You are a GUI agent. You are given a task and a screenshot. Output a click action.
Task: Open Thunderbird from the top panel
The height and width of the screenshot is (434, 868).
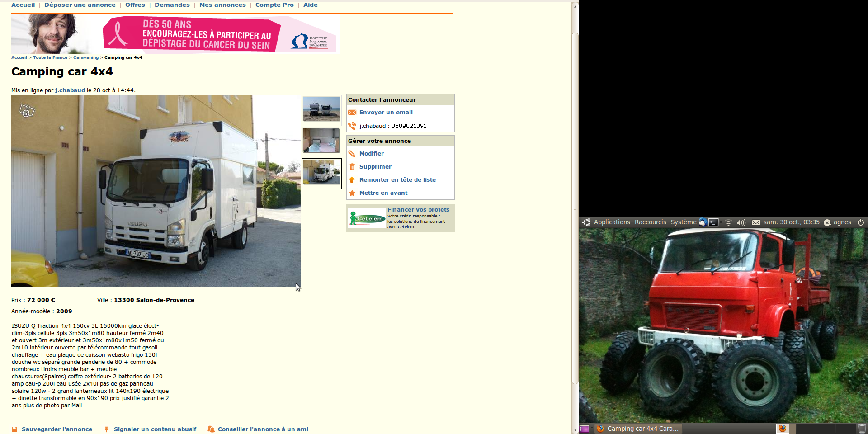pyautogui.click(x=703, y=222)
